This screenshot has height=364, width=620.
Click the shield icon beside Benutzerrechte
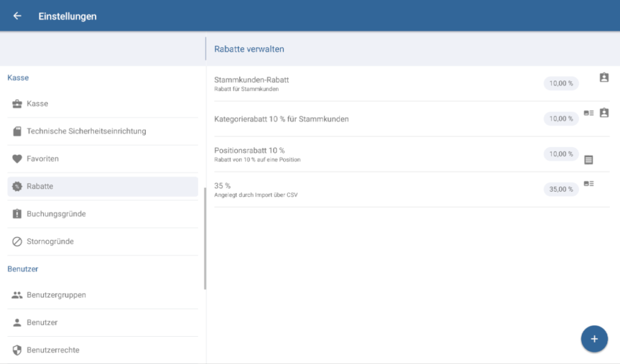coord(18,349)
